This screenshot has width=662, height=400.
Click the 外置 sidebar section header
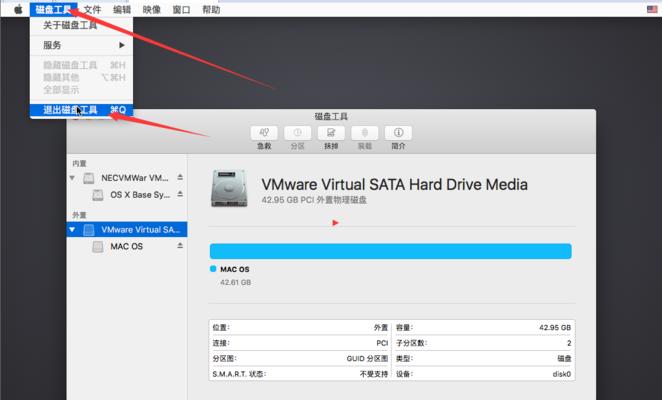click(79, 215)
